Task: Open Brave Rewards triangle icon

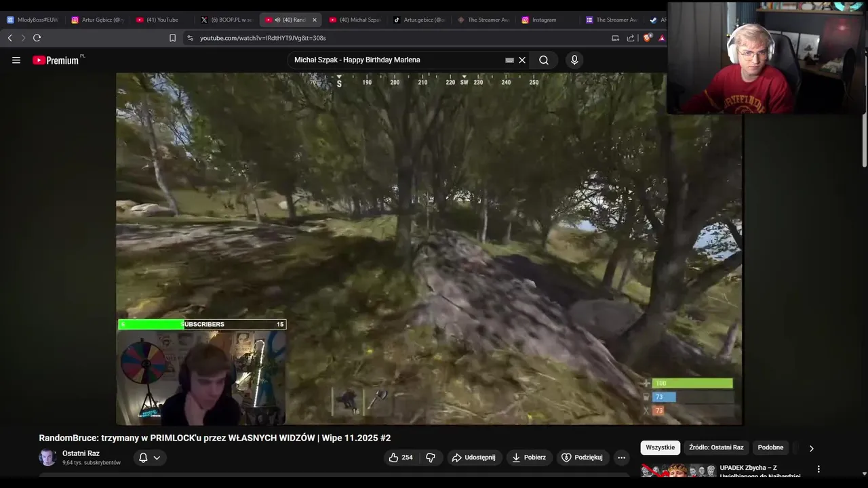Action: pos(661,38)
